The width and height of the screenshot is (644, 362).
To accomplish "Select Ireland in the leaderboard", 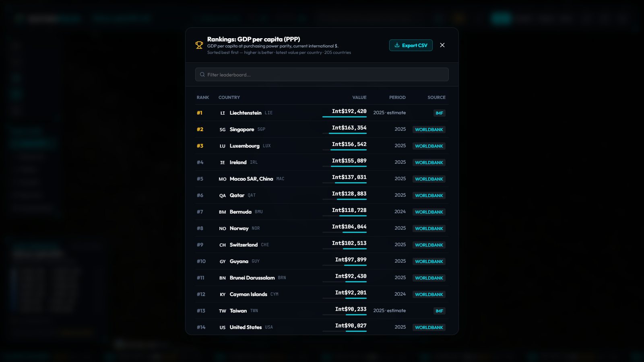I will pyautogui.click(x=322, y=162).
